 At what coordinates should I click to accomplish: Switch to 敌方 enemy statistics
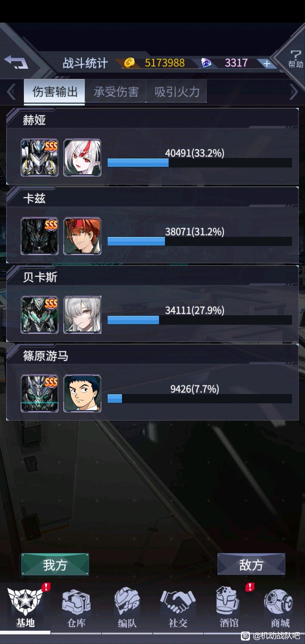[x=251, y=564]
